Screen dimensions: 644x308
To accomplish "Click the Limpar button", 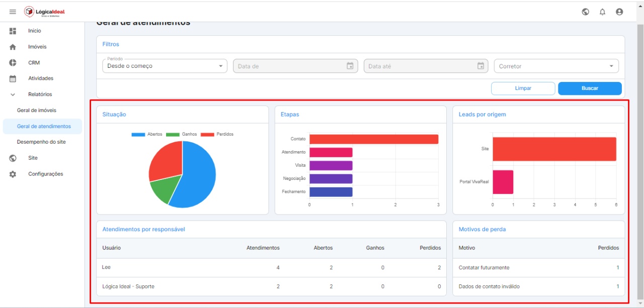I will click(x=523, y=88).
